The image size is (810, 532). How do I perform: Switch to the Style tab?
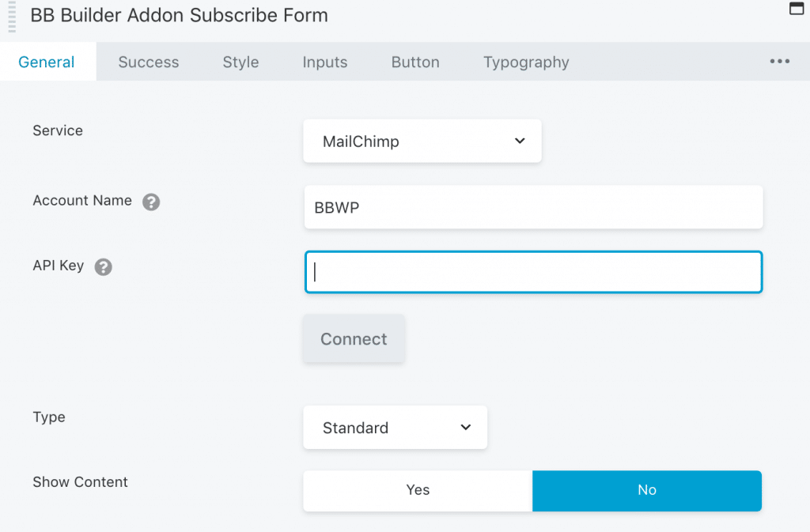240,62
